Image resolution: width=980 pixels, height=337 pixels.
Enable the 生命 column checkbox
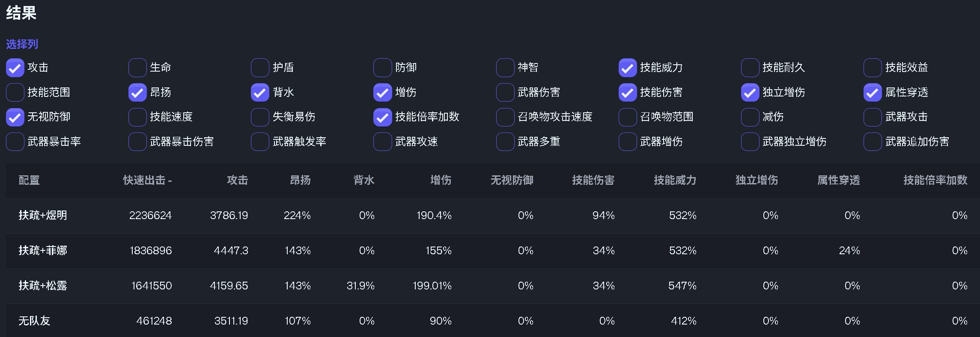(137, 68)
